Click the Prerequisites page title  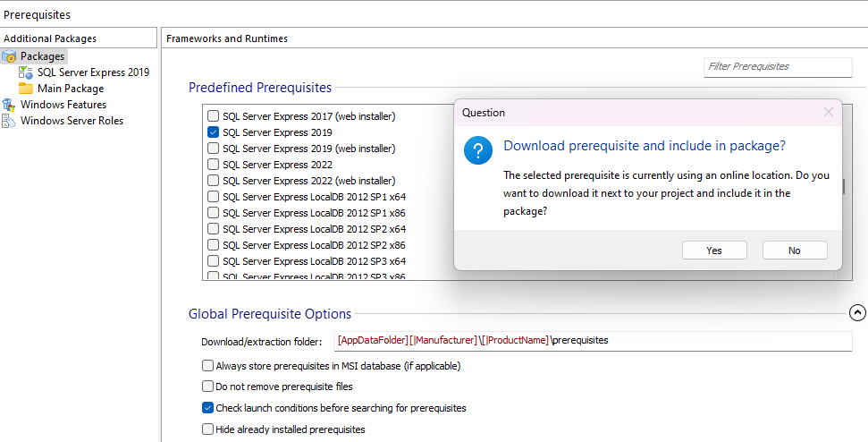[37, 15]
